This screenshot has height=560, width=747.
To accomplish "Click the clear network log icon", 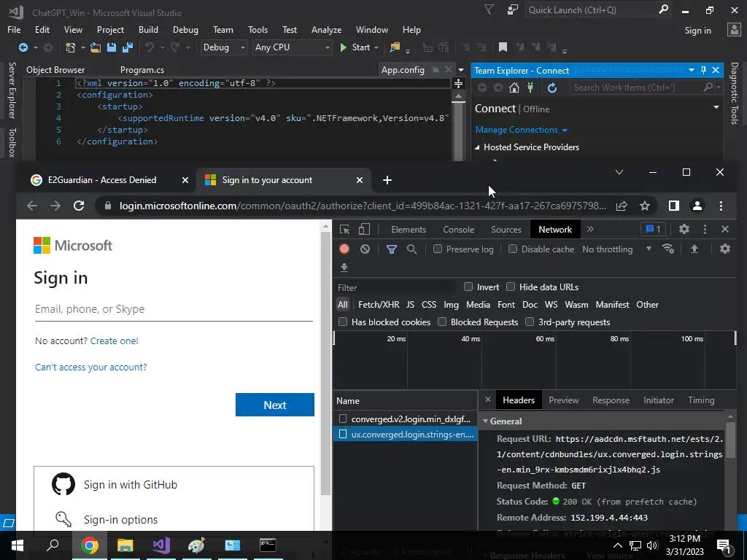I will point(365,249).
